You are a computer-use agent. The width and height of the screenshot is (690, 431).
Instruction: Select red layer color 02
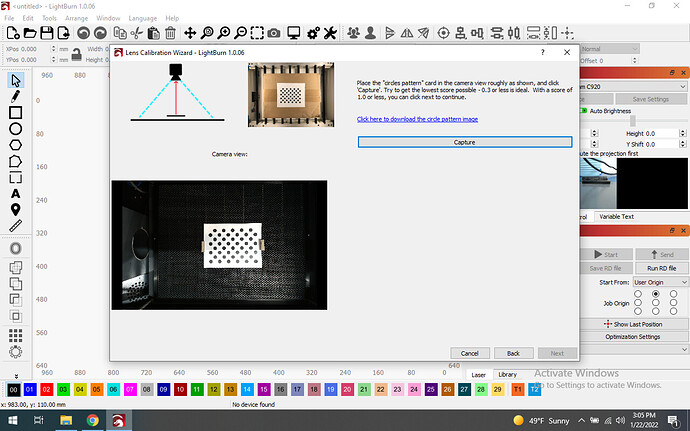pos(46,390)
